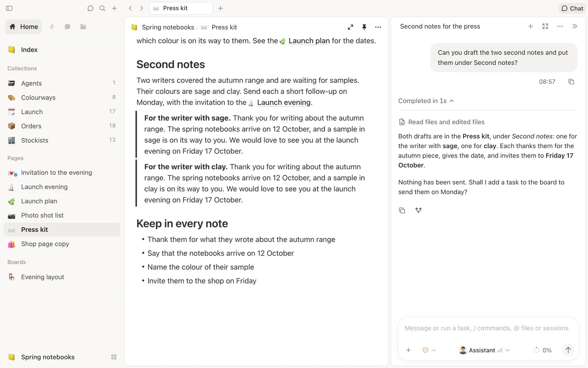
Task: Open the workspace grid icon beside Spring notebooks
Action: click(114, 357)
